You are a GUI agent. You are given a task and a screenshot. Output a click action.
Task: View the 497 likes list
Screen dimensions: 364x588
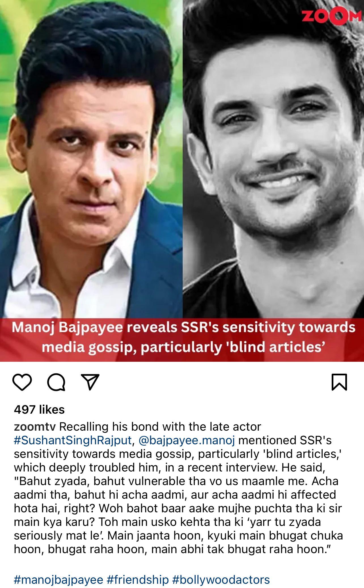39,409
